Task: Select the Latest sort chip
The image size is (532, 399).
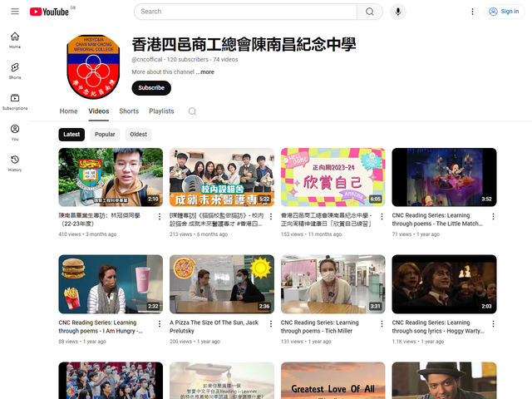Action: pyautogui.click(x=71, y=135)
